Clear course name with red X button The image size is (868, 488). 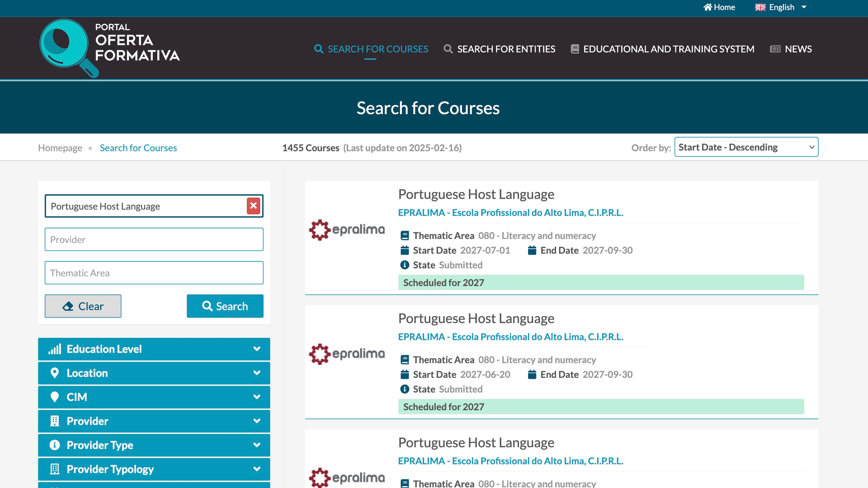click(254, 206)
